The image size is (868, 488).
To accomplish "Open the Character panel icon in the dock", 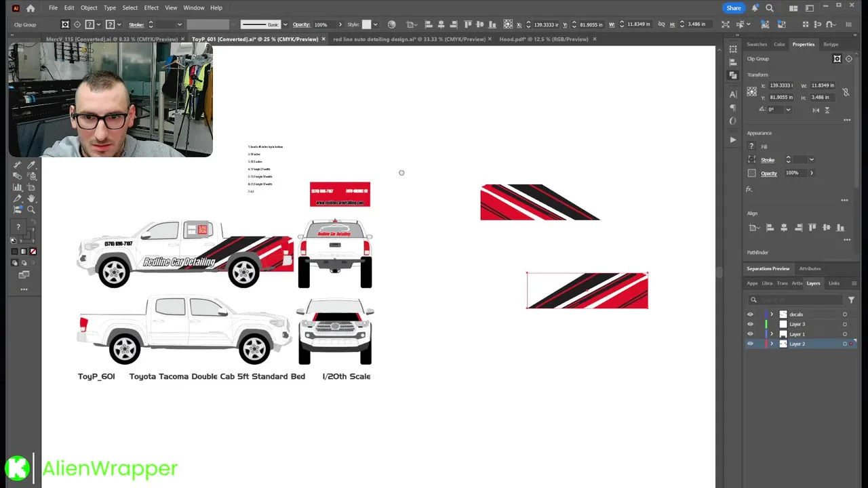I will pyautogui.click(x=733, y=94).
